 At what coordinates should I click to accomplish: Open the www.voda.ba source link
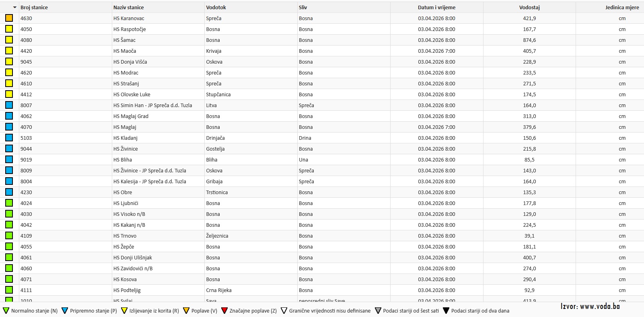point(590,307)
